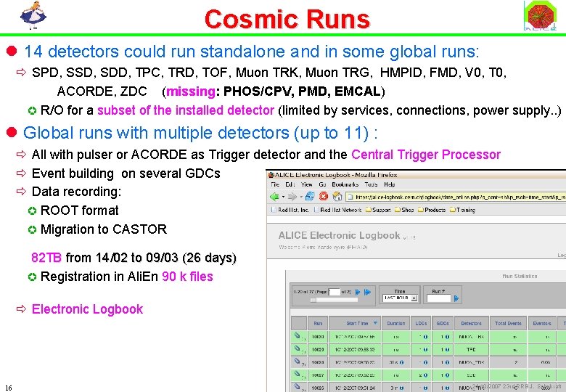
Task: Click the magenta Electronic Logbook slide text
Action: pyautogui.click(x=87, y=309)
